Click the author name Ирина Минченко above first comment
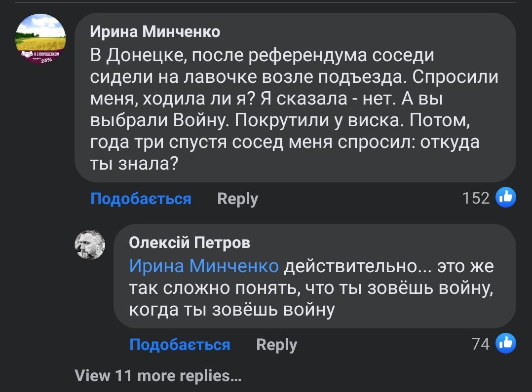 coord(155,32)
